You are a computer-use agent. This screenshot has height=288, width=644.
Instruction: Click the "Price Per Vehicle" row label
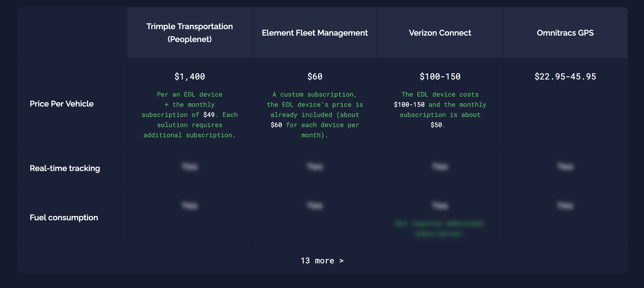point(62,104)
